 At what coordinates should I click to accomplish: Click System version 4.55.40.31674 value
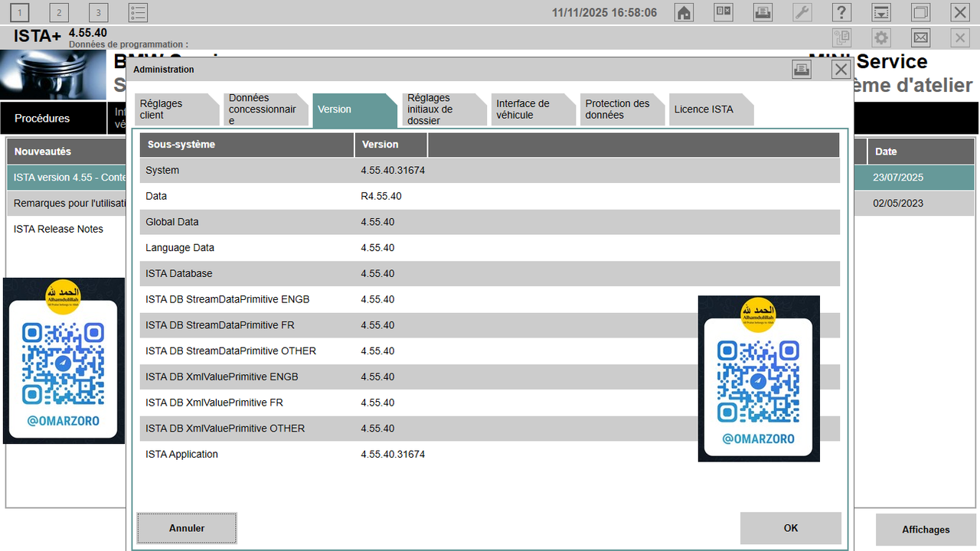click(393, 171)
